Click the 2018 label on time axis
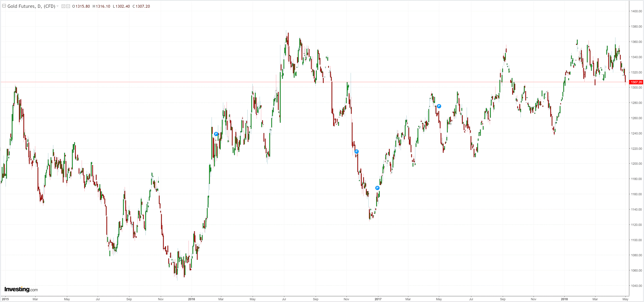 tap(564, 299)
